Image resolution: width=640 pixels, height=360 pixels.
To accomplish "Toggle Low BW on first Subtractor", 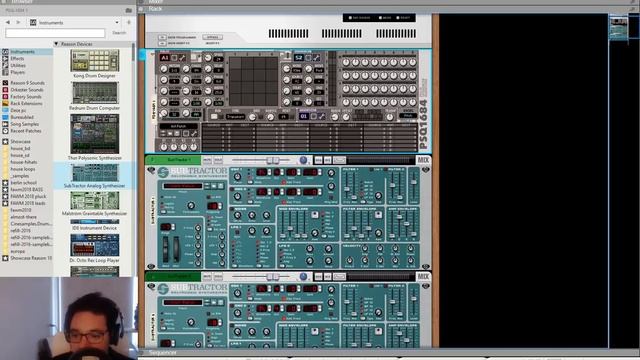I will click(x=209, y=197).
